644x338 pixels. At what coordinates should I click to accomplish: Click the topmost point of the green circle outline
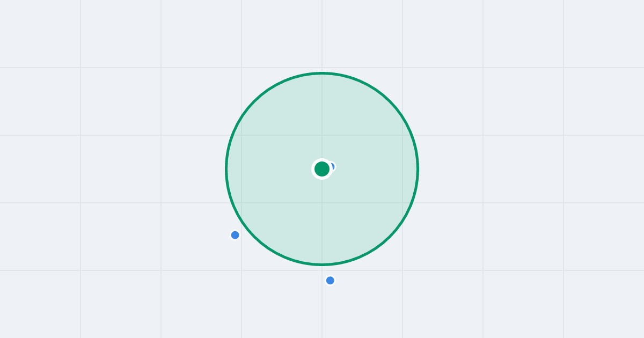click(x=322, y=73)
